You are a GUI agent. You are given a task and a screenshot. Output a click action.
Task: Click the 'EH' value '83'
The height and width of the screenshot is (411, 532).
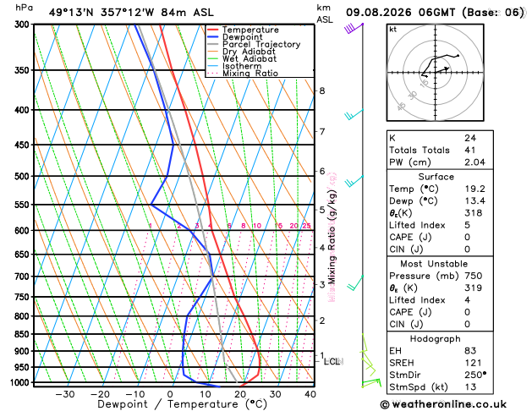click(470, 351)
